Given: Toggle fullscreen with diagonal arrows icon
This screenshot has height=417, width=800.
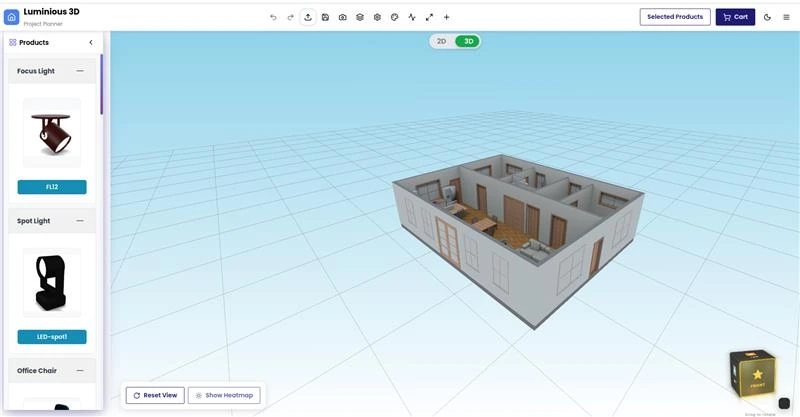Looking at the screenshot, I should click(x=429, y=17).
